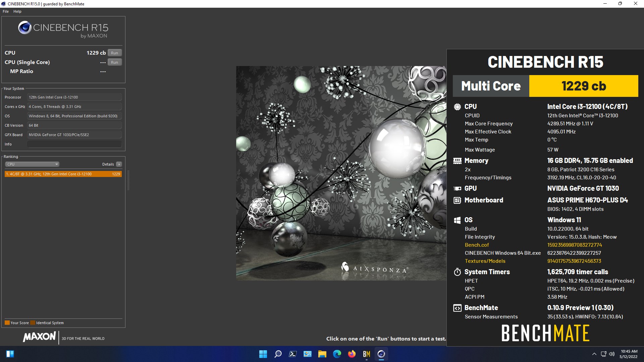Select the i3-12100 ranking entry
This screenshot has width=644, height=362.
pyautogui.click(x=63, y=174)
